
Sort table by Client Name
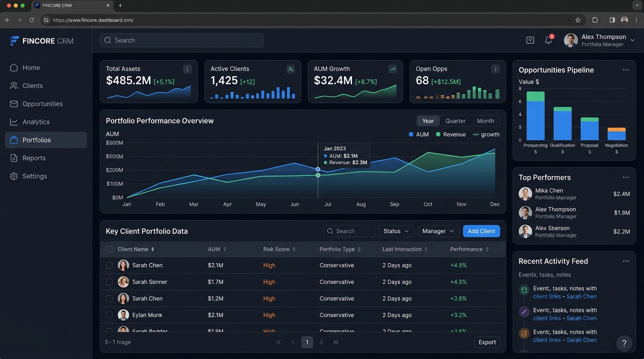[136, 249]
